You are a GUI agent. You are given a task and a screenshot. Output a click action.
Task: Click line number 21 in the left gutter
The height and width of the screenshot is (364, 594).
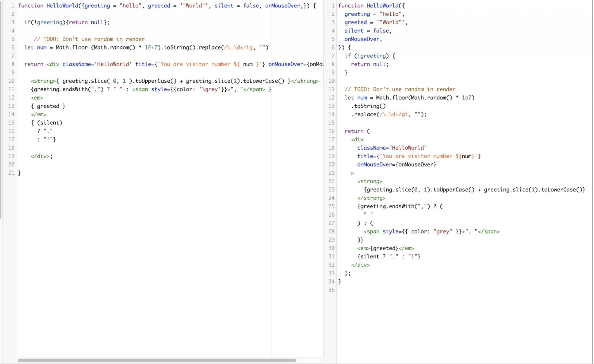(11, 173)
